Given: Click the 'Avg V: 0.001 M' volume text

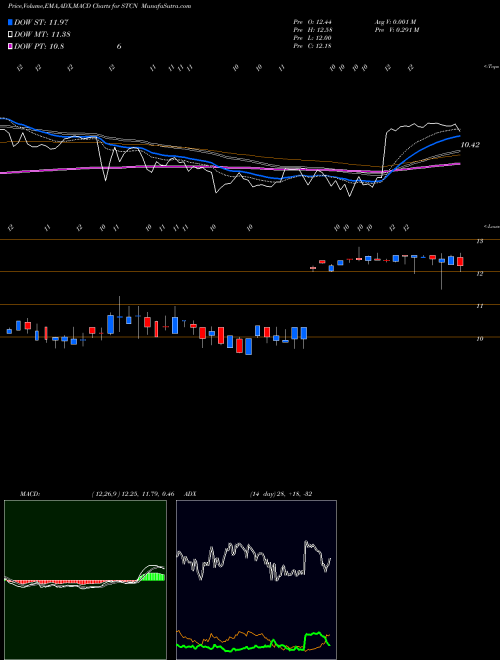Looking at the screenshot, I should tap(395, 22).
